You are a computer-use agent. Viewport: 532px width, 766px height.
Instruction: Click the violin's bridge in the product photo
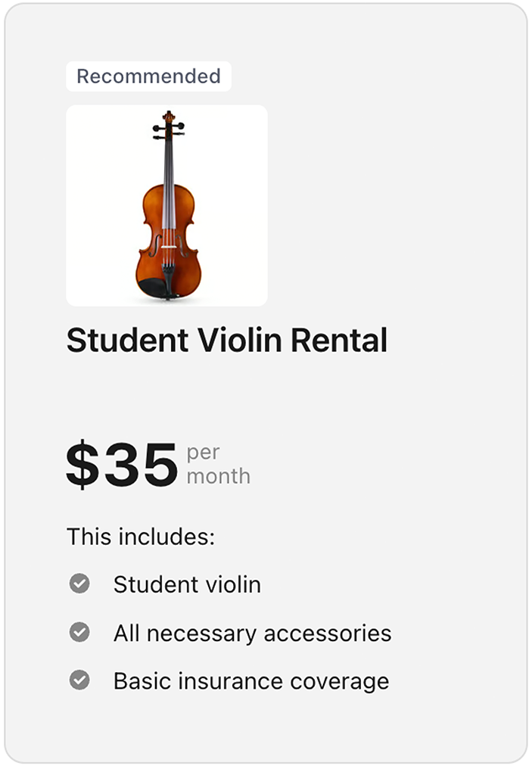click(168, 247)
